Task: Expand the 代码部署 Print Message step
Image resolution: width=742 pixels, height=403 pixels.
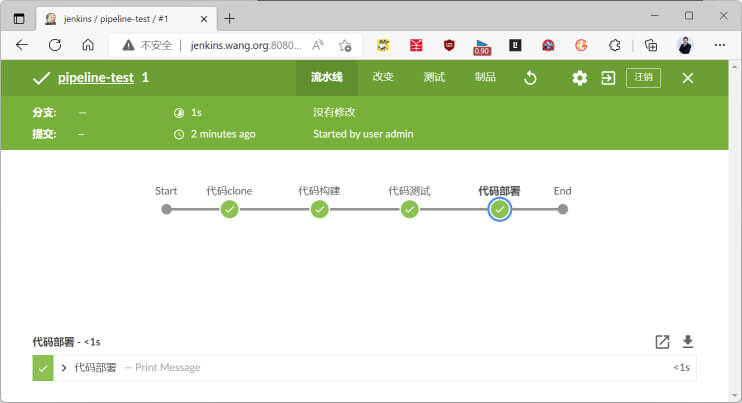Action: [64, 368]
